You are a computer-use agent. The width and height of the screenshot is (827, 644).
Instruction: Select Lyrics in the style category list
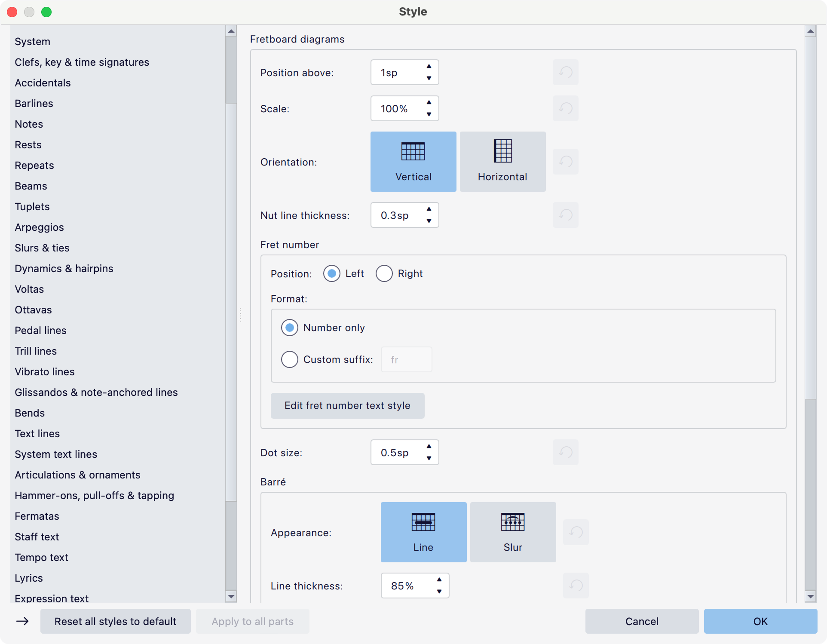(29, 578)
